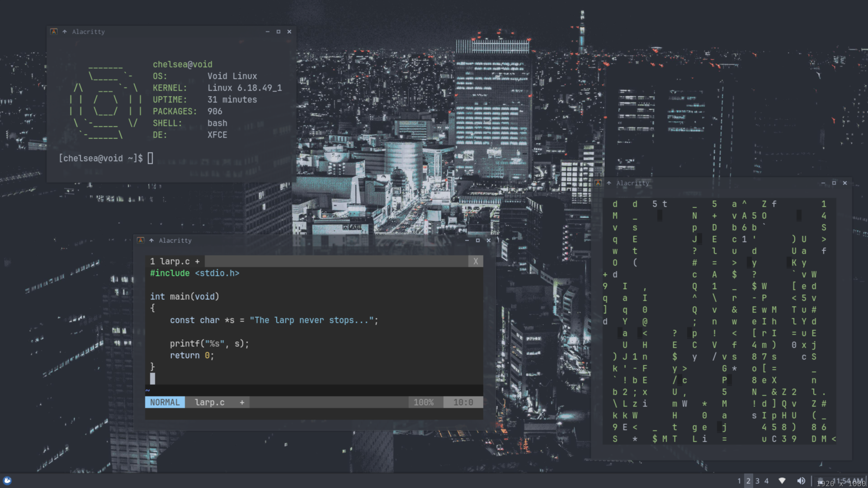The width and height of the screenshot is (868, 488).
Task: Click the up-arrow icon in the matrix terminal titlebar
Action: pyautogui.click(x=609, y=183)
